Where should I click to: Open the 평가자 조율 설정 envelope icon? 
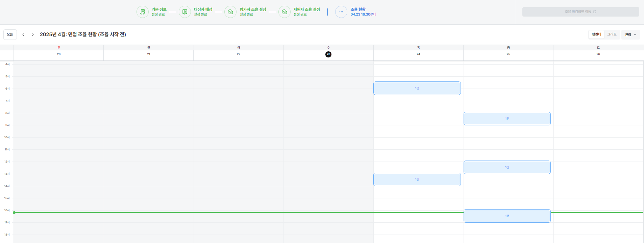coord(230,12)
